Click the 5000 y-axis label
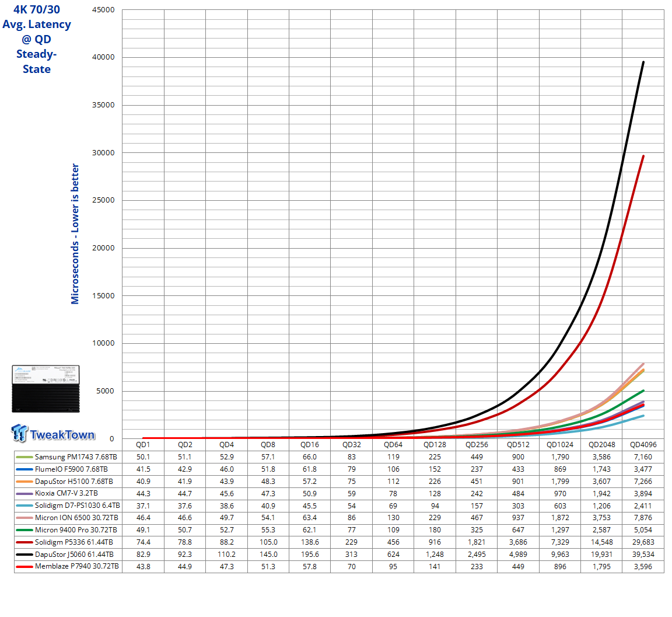Screen dimensions: 672x617 click(105, 391)
